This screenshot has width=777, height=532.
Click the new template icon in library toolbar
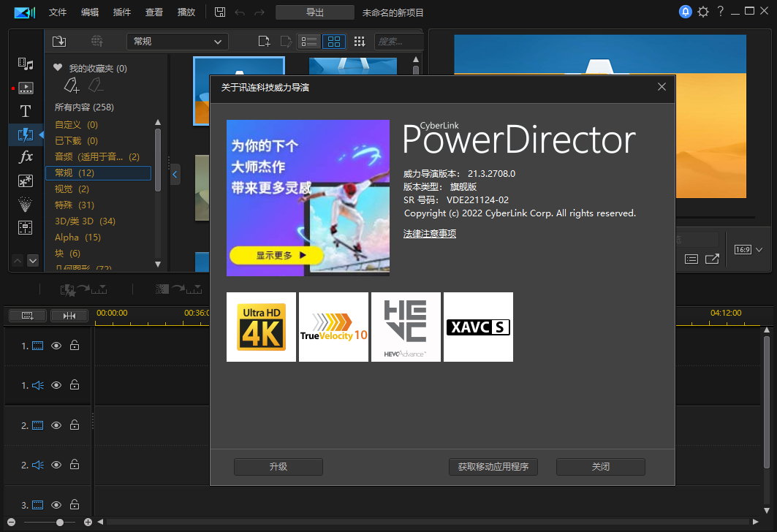(264, 42)
